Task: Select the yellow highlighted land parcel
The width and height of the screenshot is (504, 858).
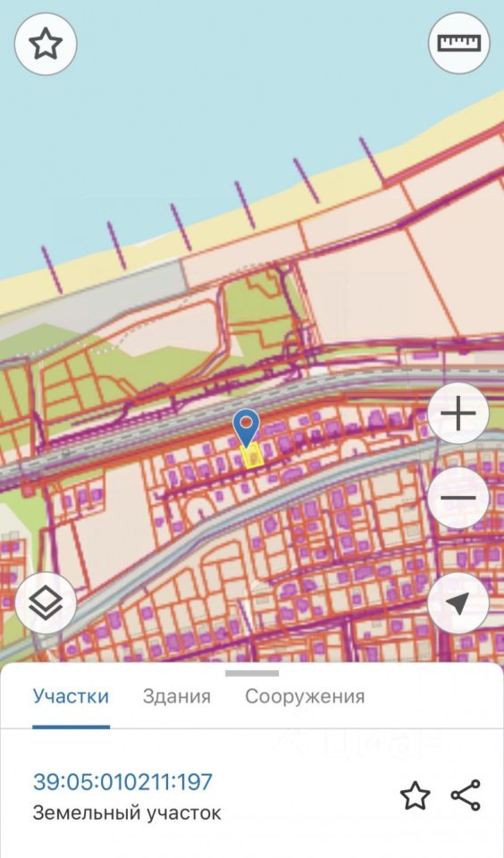Action: [252, 457]
